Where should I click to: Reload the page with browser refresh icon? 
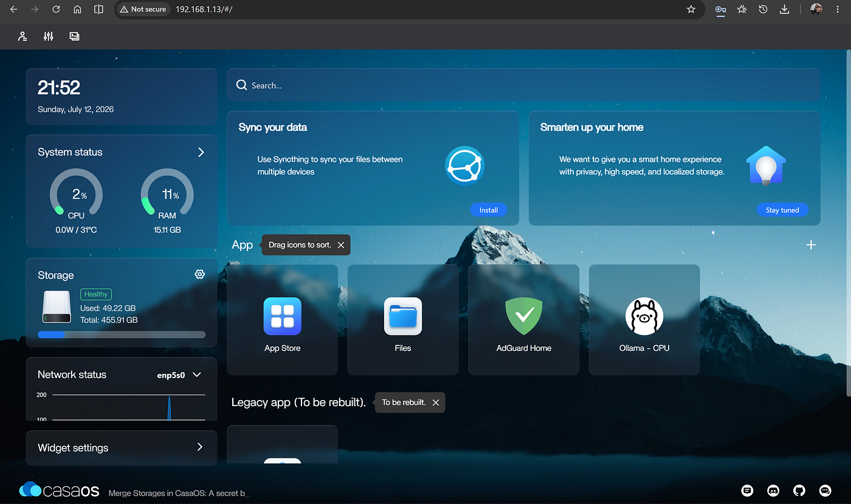pos(56,9)
